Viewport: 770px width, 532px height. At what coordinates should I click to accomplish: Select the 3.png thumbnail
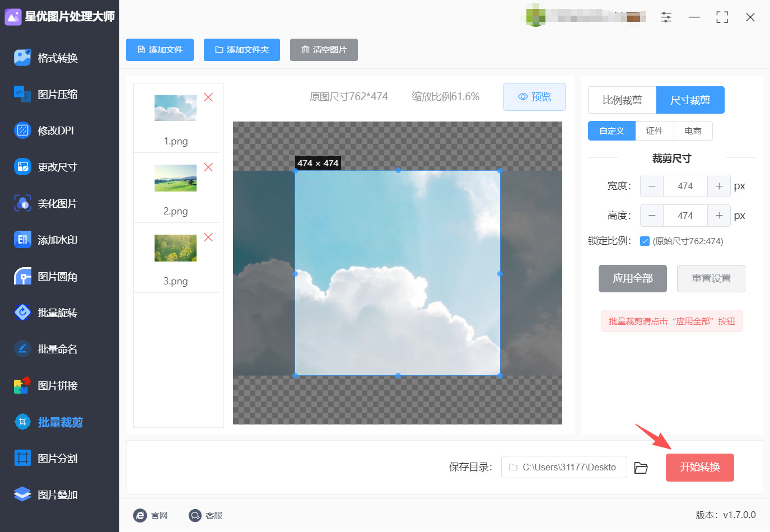click(x=175, y=248)
